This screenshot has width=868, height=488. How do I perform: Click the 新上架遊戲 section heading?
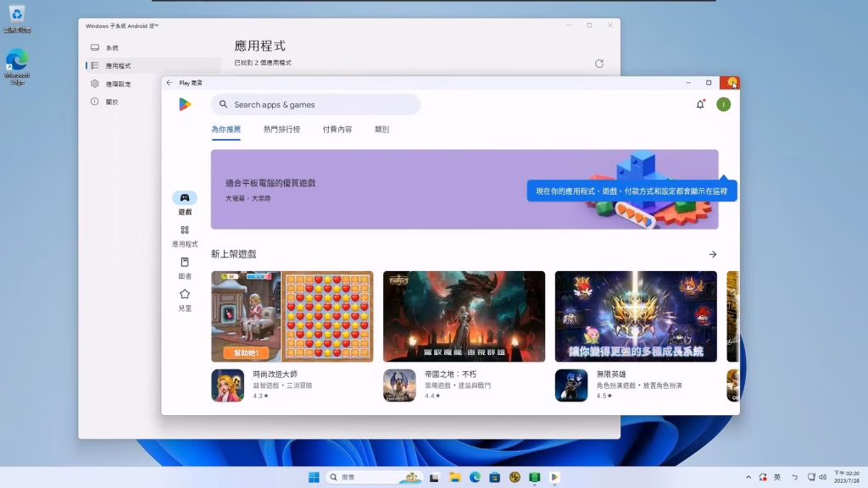[x=234, y=254]
